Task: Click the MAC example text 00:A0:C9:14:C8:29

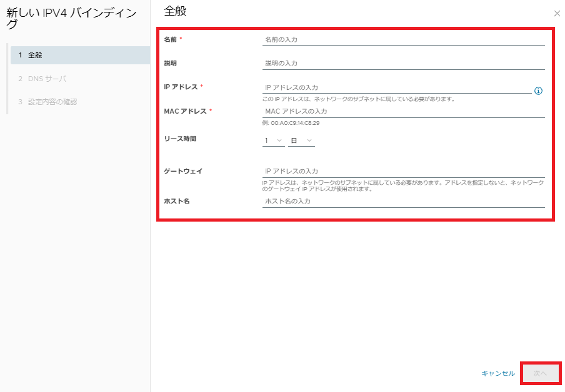Action: (x=295, y=123)
